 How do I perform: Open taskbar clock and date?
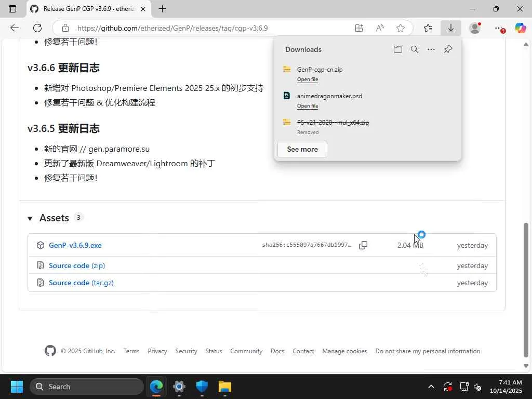pos(506,387)
